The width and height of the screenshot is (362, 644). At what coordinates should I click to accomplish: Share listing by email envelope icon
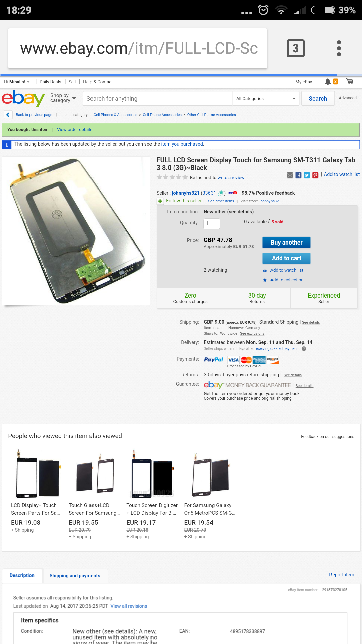click(290, 175)
